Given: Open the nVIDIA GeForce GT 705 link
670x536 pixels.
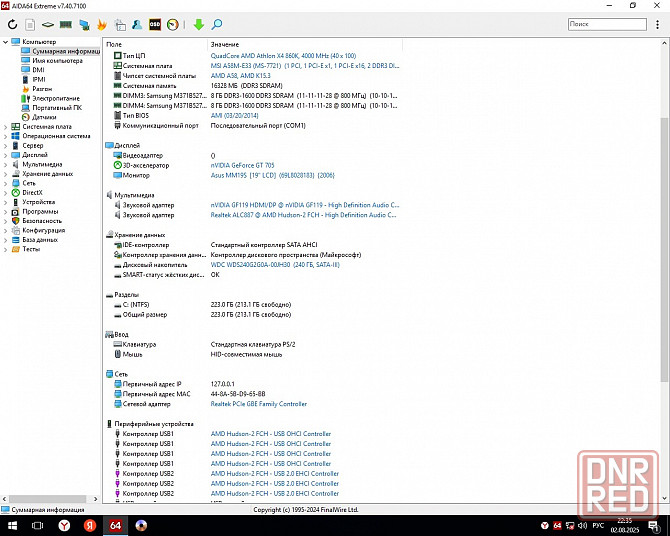Looking at the screenshot, I should [243, 165].
